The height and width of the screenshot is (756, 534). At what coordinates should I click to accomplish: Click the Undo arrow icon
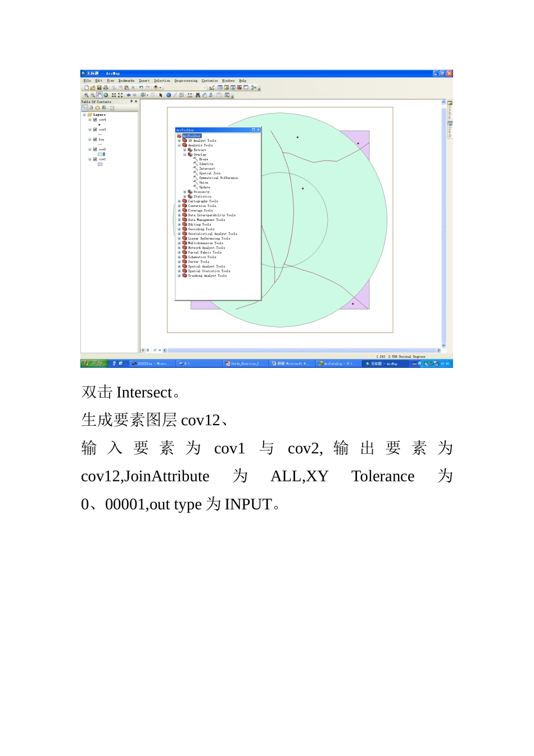click(x=141, y=88)
